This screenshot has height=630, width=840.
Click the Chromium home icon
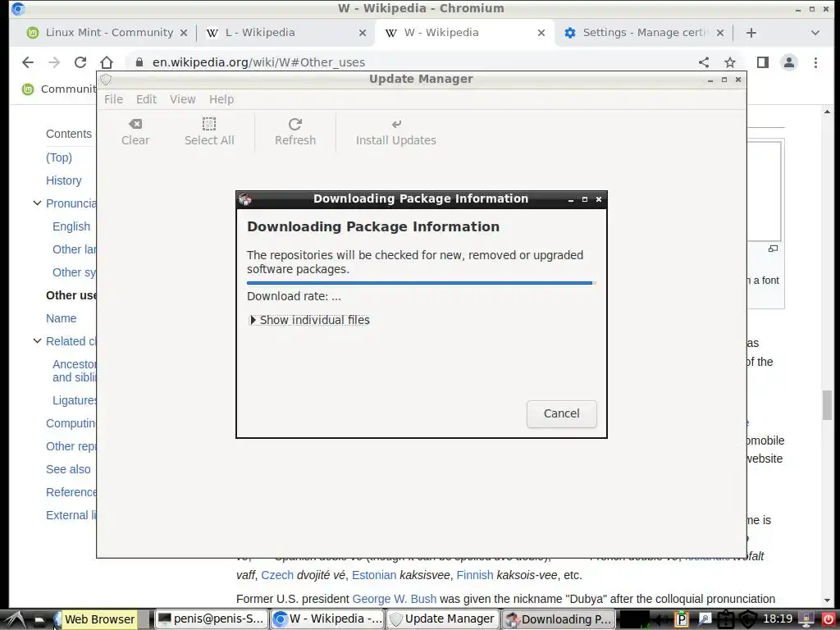click(x=107, y=62)
